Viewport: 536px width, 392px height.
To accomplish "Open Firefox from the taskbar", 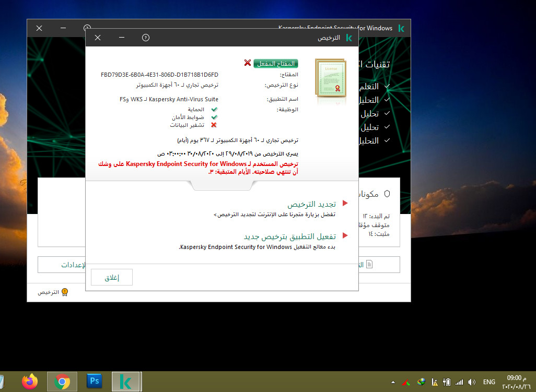I will (x=30, y=382).
